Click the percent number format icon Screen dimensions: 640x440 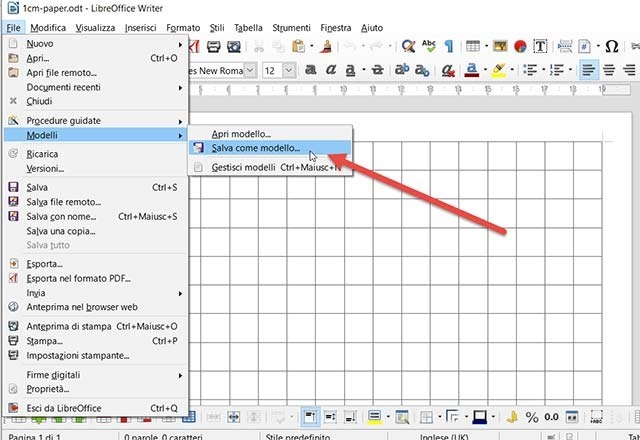pos(532,417)
